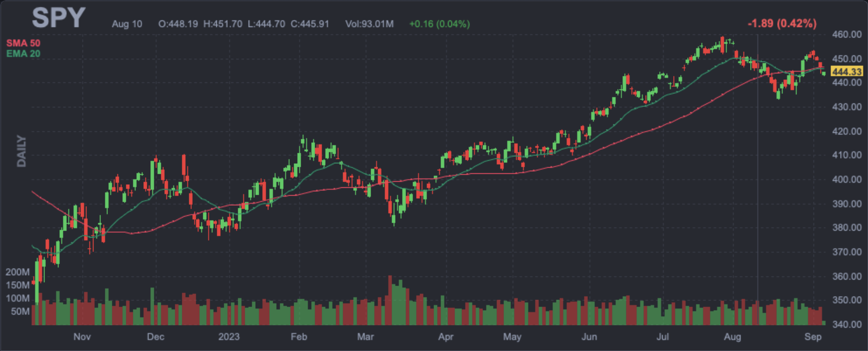The height and width of the screenshot is (351, 868).
Task: Click the Dec date axis label
Action: click(x=155, y=337)
